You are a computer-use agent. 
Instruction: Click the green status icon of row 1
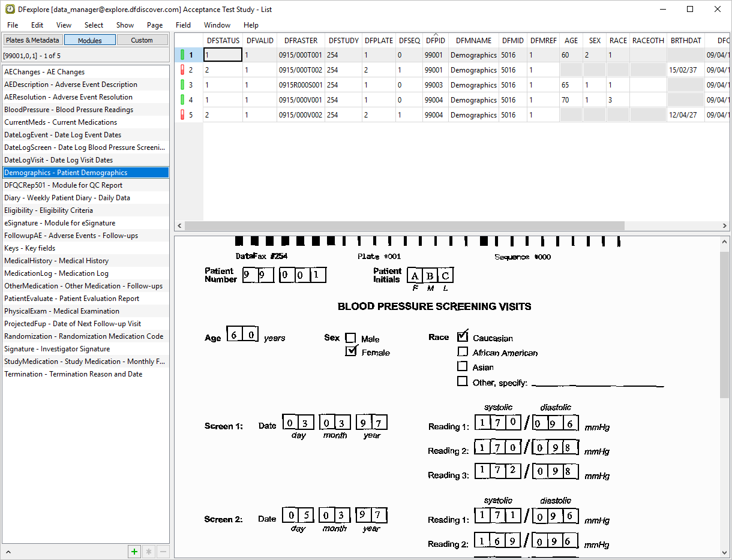182,55
